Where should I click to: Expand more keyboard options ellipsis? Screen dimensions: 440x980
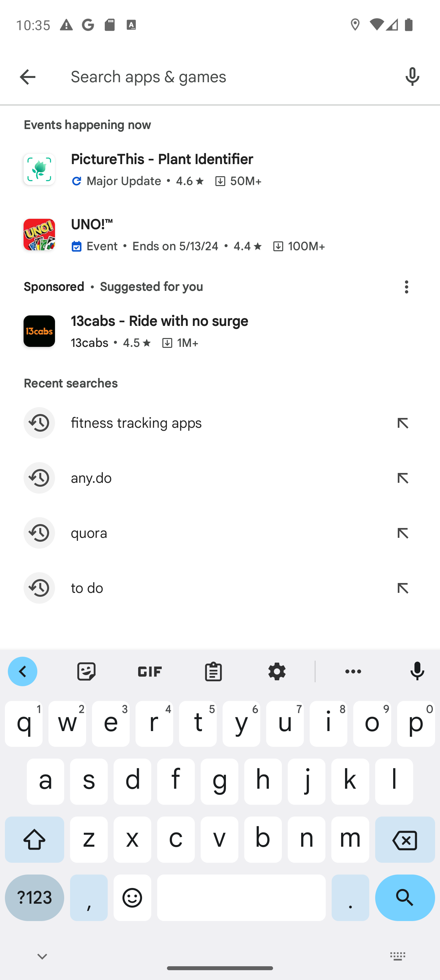pyautogui.click(x=353, y=671)
